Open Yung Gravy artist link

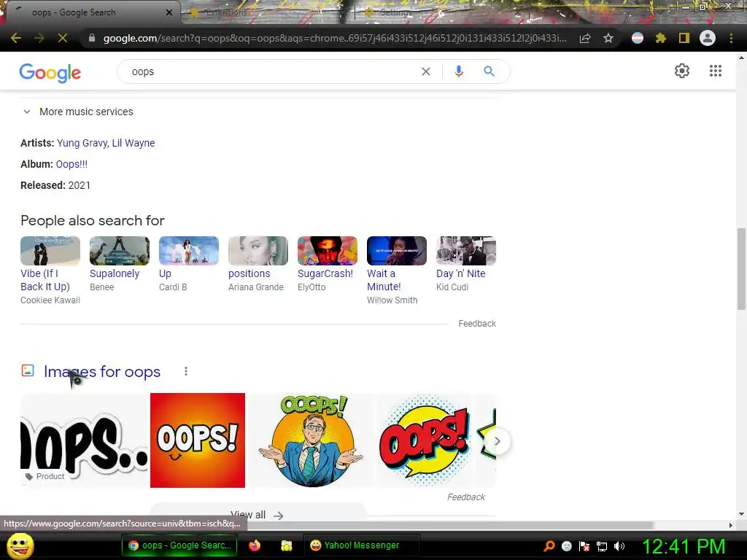pos(82,143)
